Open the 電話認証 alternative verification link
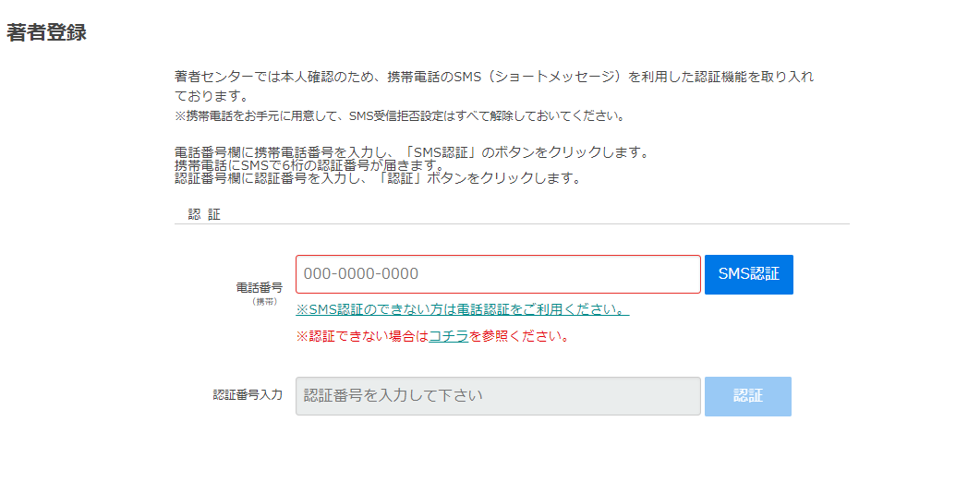 [x=462, y=309]
